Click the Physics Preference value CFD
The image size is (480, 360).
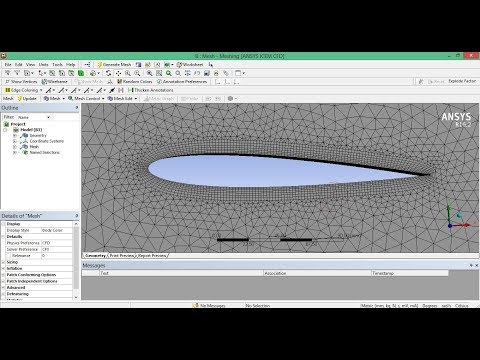[56, 243]
